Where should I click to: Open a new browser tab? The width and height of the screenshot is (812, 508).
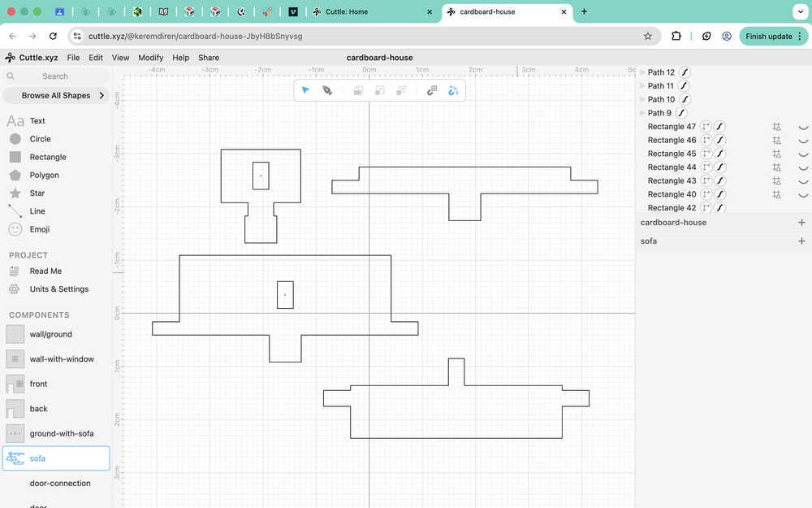tap(584, 11)
